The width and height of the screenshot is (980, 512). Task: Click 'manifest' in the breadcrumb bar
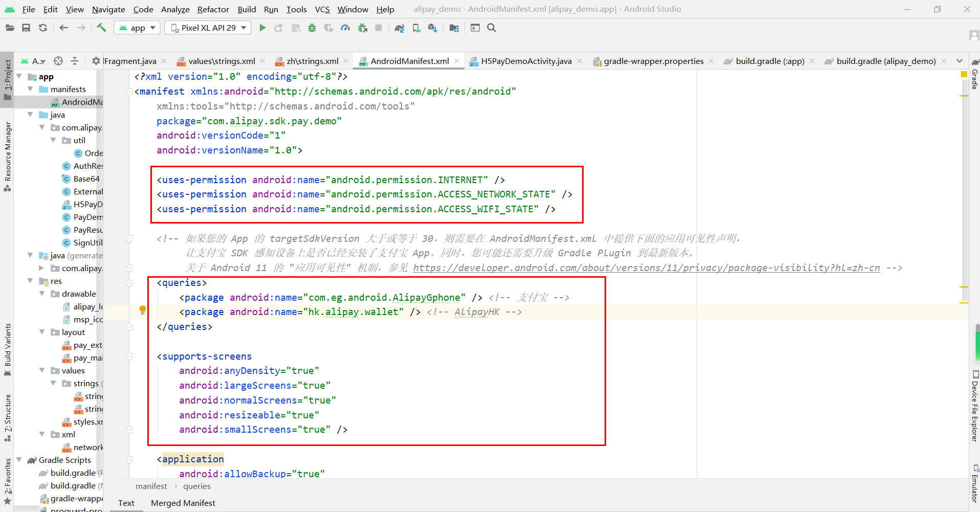[x=151, y=486]
